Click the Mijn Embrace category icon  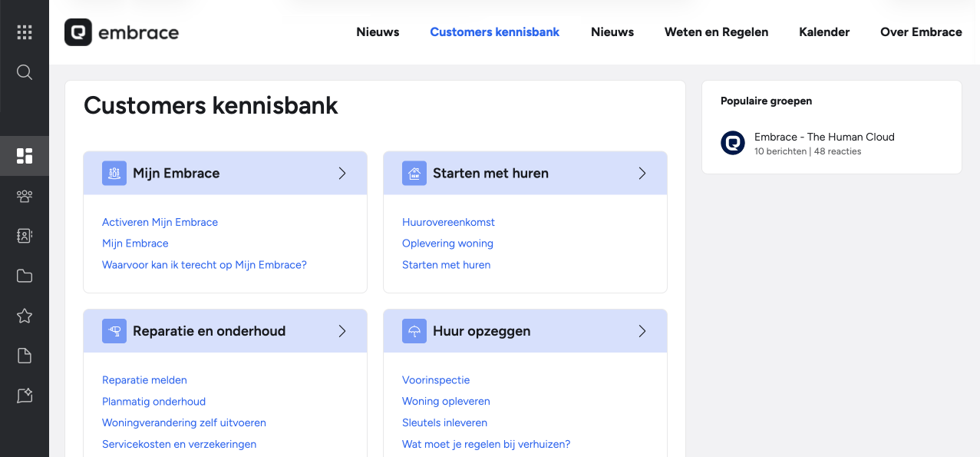[114, 173]
